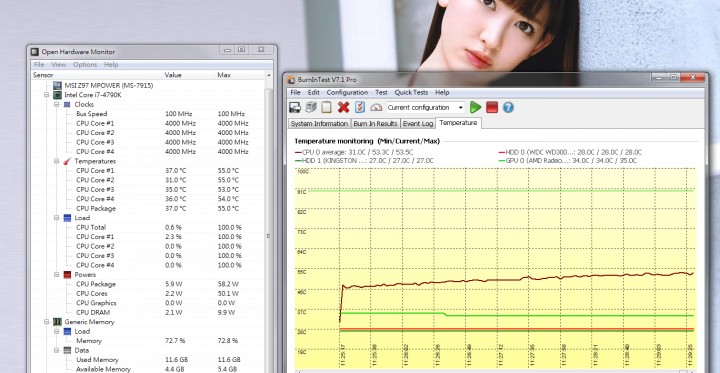Click the Max column header
720x373 pixels.
(x=239, y=75)
